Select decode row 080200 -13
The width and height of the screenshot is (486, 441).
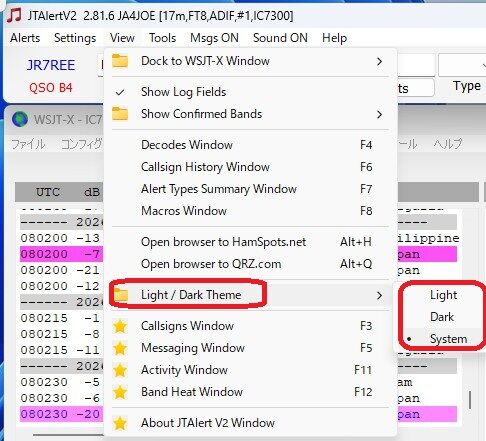click(62, 238)
